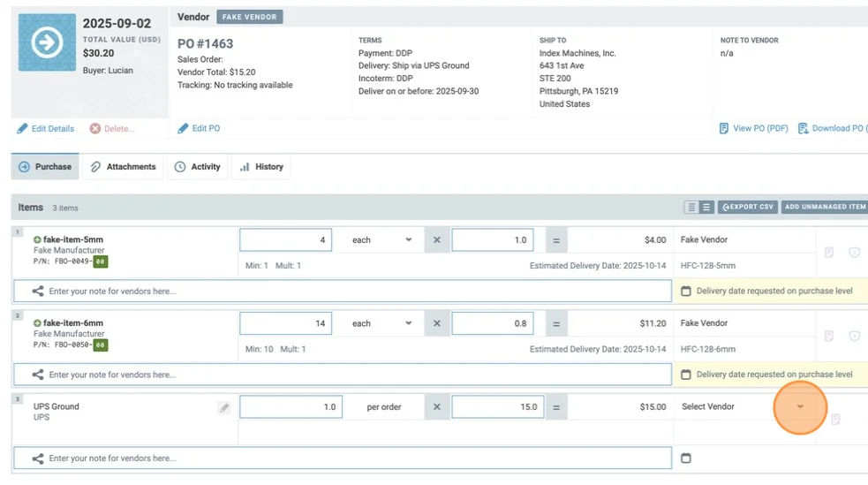This screenshot has width=868, height=485.
Task: Click the shield icon on fake-item-5mm row
Action: pos(854,253)
